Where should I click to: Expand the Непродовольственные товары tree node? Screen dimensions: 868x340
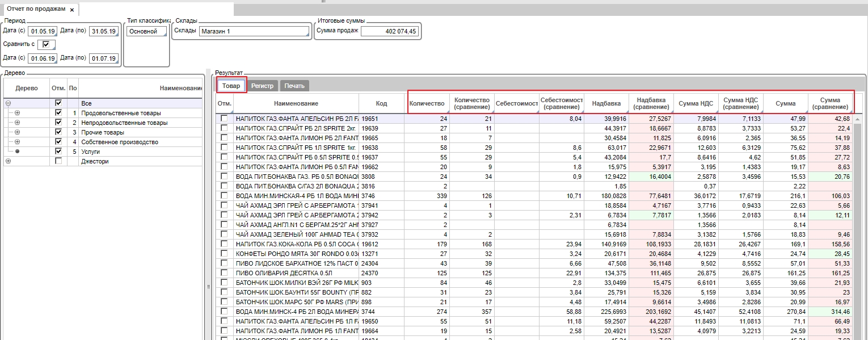(17, 123)
